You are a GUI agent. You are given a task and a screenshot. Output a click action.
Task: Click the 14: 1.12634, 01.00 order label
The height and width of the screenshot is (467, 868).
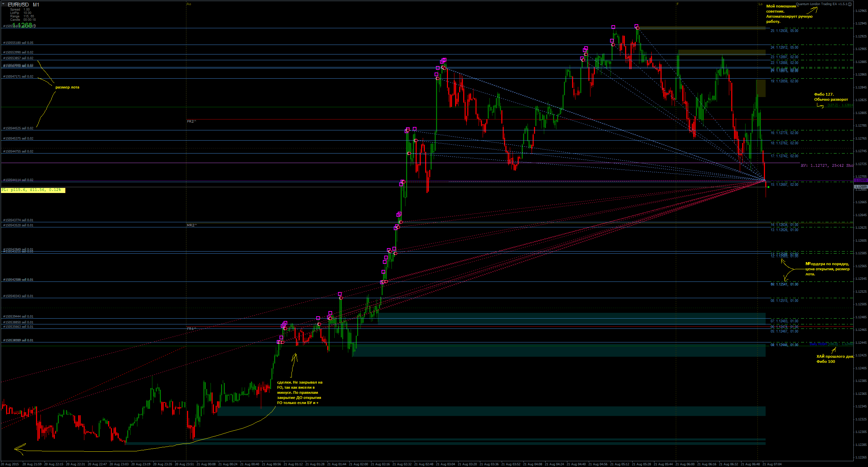point(784,225)
